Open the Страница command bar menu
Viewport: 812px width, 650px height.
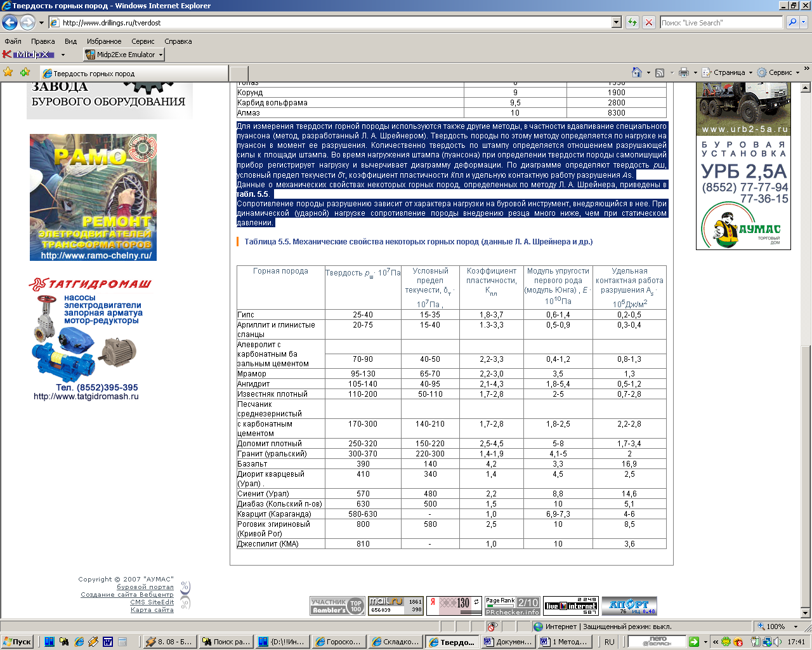[727, 72]
